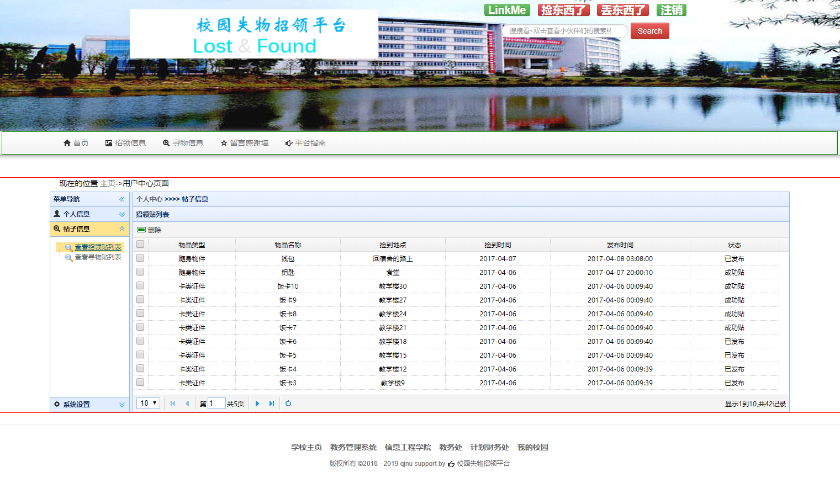Image resolution: width=840 pixels, height=504 pixels.
Task: Click the magnifier icon beside 寻物信息
Action: tap(166, 142)
